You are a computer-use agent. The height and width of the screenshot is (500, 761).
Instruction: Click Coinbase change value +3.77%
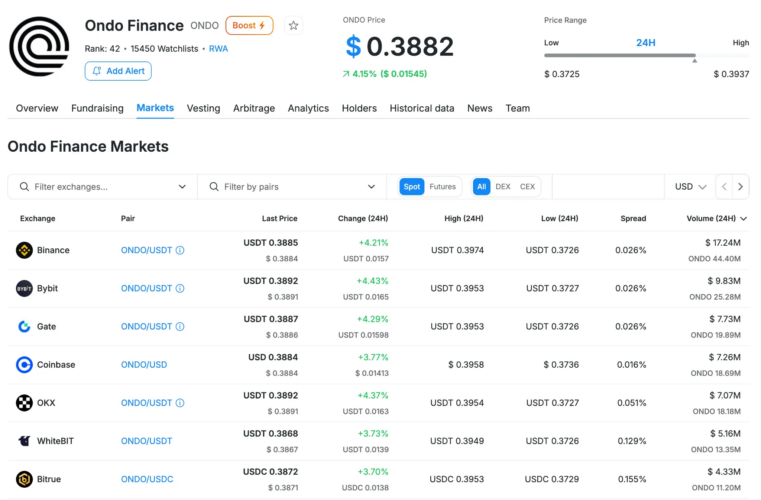[373, 357]
